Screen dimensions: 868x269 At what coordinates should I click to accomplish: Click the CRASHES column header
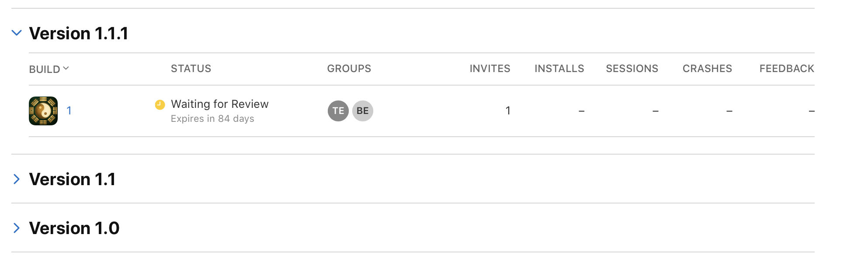click(x=707, y=69)
